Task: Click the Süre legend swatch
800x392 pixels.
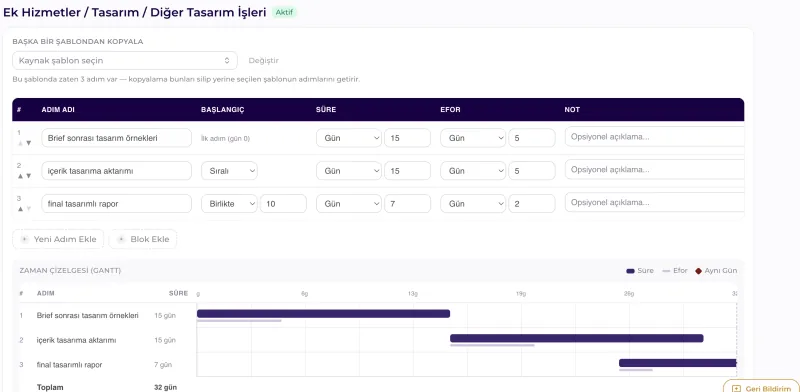Action: point(630,271)
